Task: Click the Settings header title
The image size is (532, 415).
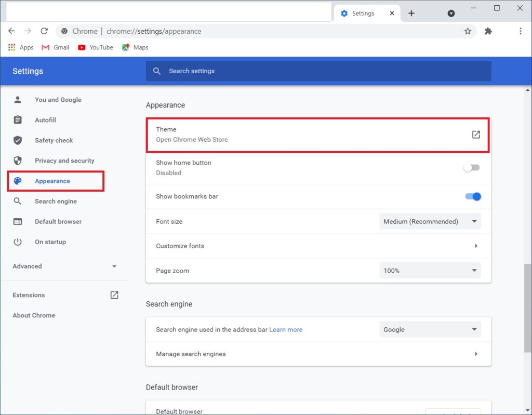Action: (x=28, y=71)
